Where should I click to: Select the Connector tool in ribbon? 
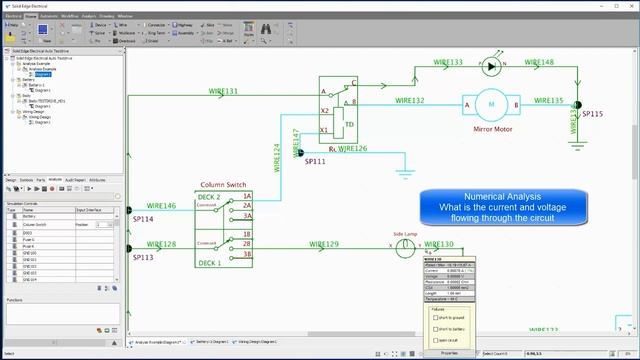pos(154,25)
